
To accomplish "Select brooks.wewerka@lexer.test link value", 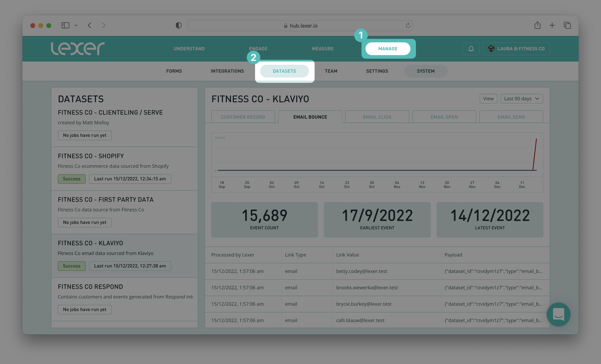I will point(367,288).
